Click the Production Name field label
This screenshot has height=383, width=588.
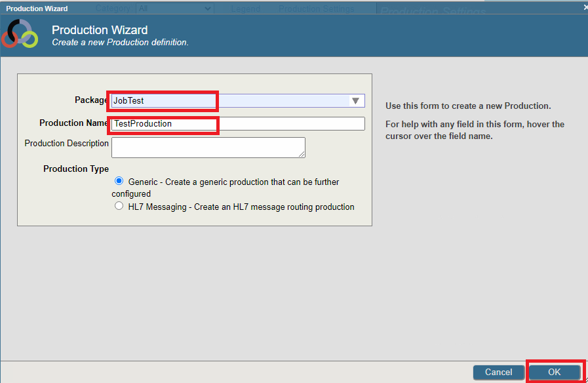(x=73, y=123)
